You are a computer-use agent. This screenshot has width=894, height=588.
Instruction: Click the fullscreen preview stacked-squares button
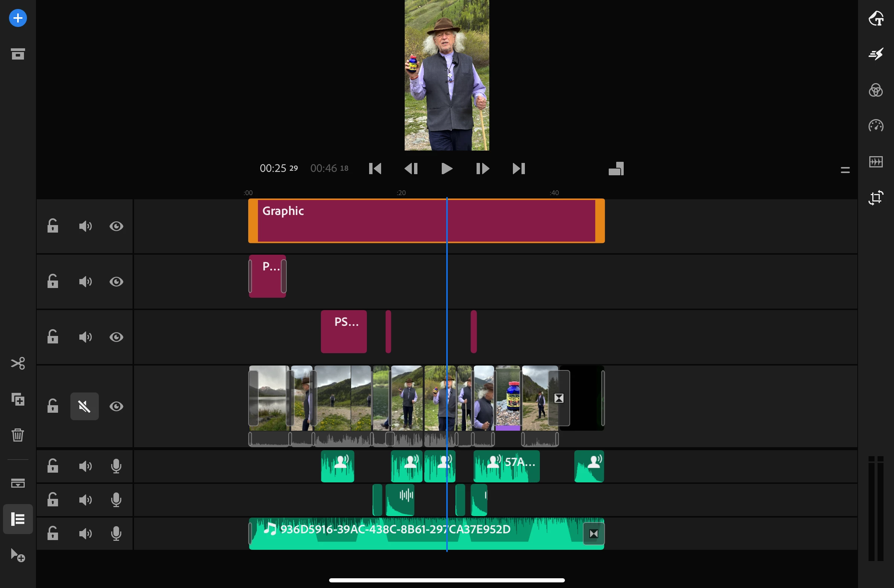616,169
